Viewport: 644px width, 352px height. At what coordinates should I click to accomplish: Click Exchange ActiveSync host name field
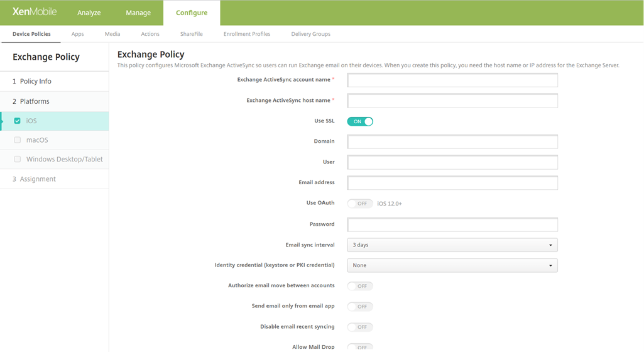pyautogui.click(x=452, y=101)
